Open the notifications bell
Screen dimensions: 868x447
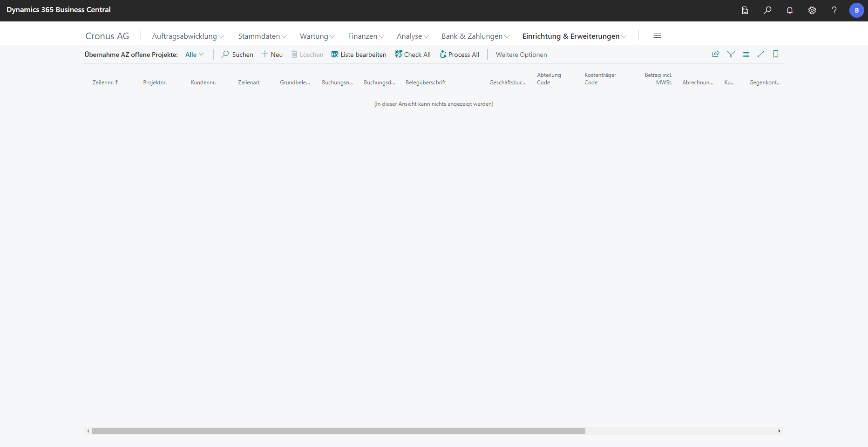[790, 10]
